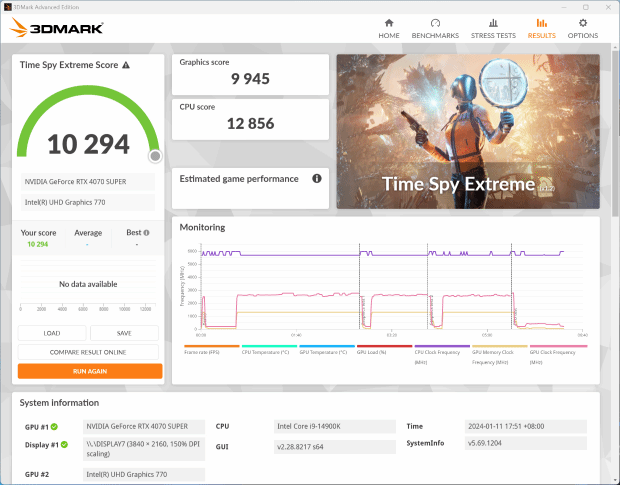Screen dimensions: 620x485
Task: Click the green check next to Display #1
Action: pos(64,444)
